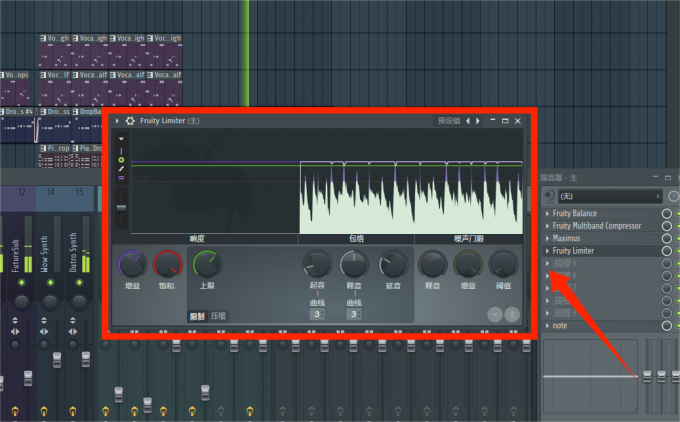680x422 pixels.
Task: Click the envelope 释音 release knob
Action: click(354, 264)
